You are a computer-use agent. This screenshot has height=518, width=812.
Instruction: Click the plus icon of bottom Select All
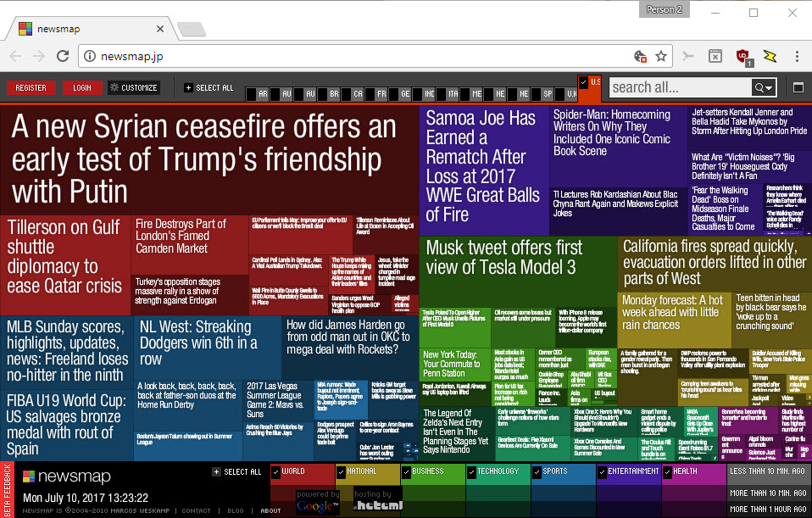tap(216, 472)
